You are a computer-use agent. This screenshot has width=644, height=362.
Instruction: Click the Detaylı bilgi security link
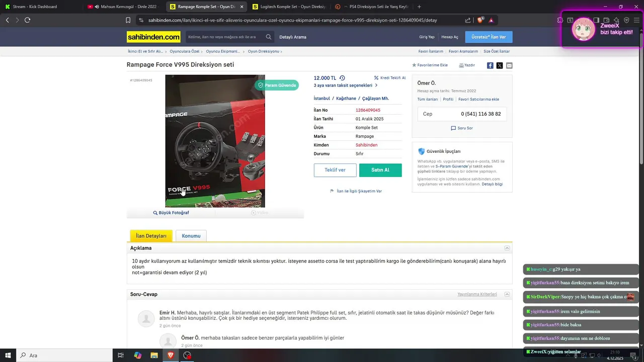(492, 184)
